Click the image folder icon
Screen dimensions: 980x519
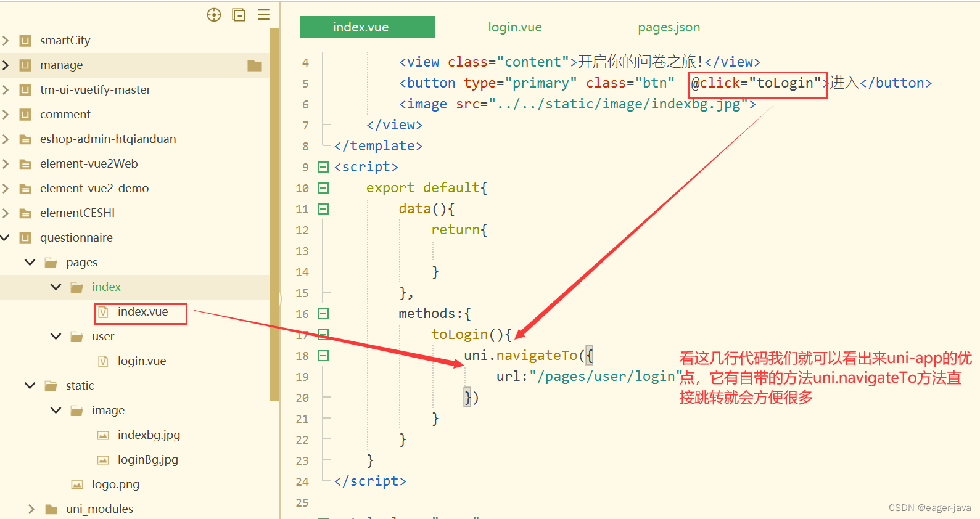coord(77,411)
